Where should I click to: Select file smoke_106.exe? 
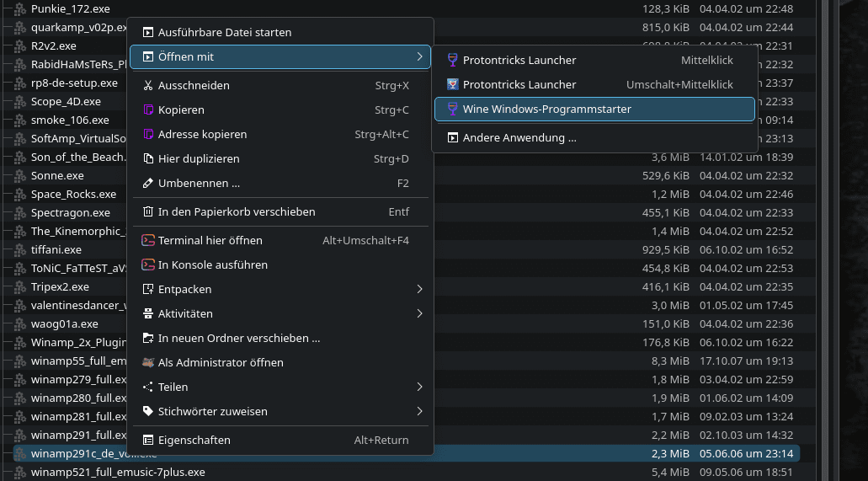point(70,120)
